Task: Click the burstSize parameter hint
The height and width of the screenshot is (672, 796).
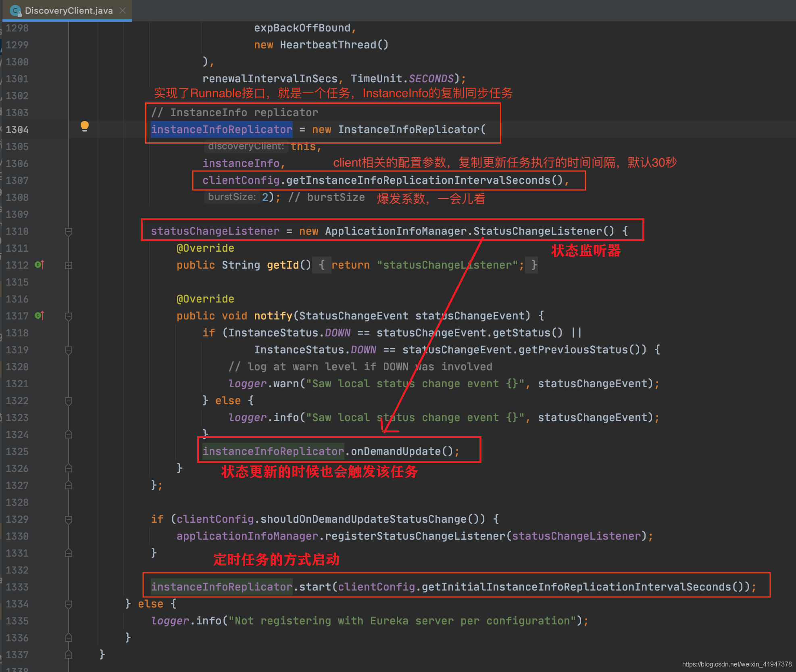Action: coord(232,197)
